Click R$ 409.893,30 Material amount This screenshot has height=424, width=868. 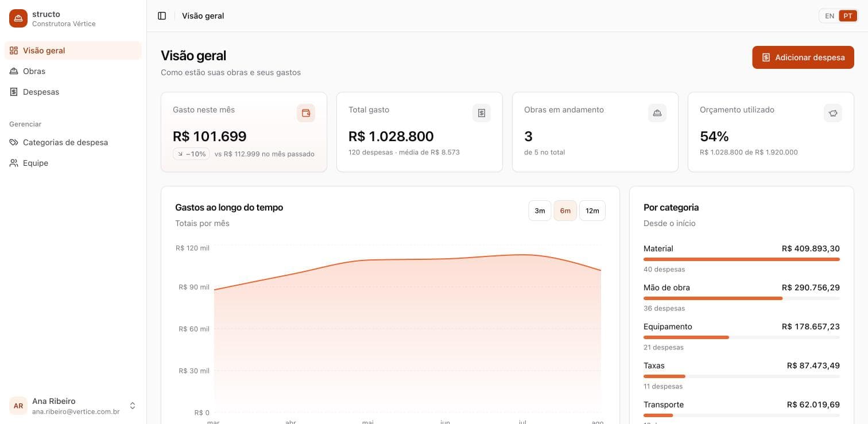tap(811, 248)
